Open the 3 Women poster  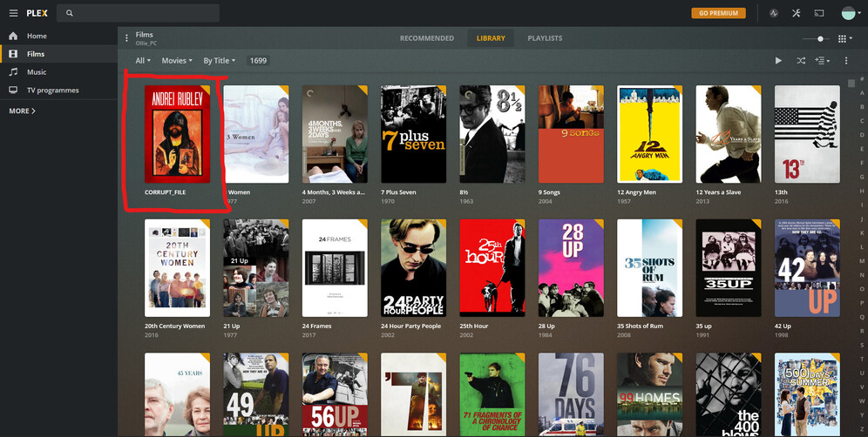[x=255, y=134]
